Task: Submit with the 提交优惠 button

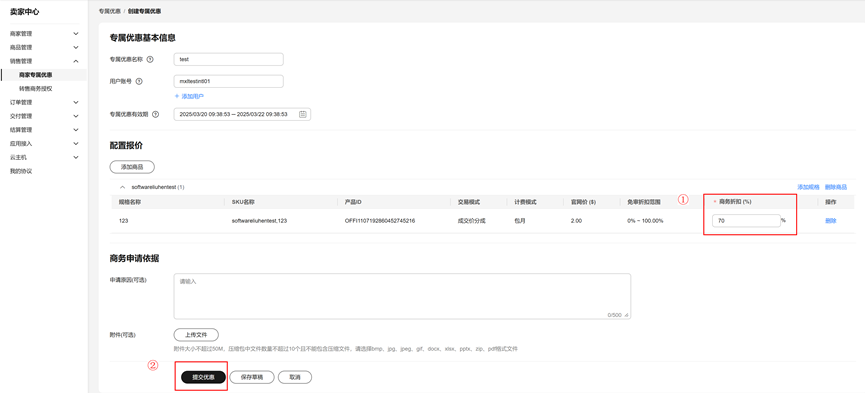Action: pos(203,377)
